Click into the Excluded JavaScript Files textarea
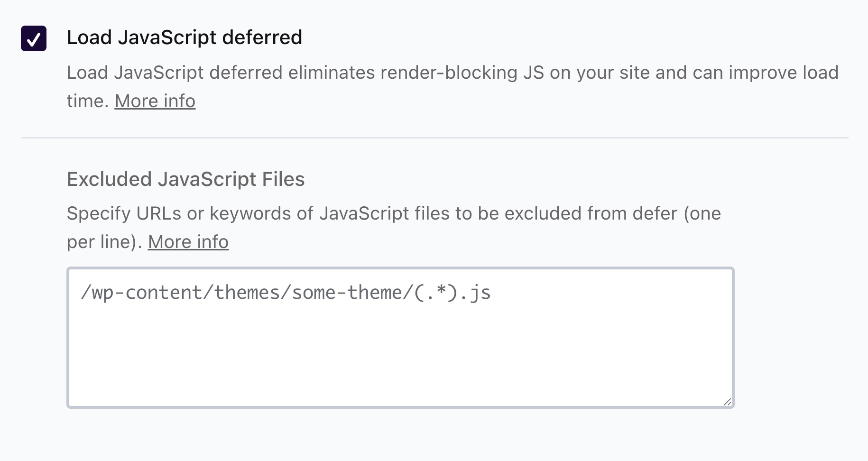 point(400,338)
